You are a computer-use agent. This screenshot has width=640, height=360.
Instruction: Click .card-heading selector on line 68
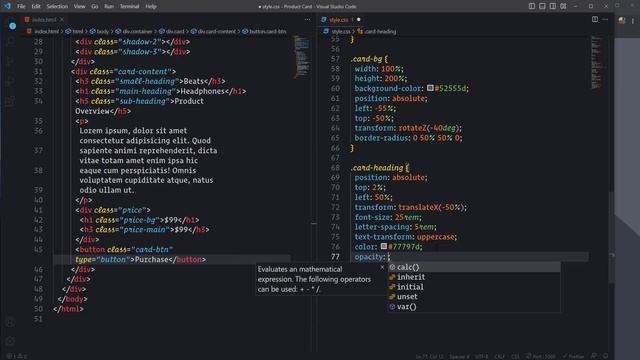[377, 168]
